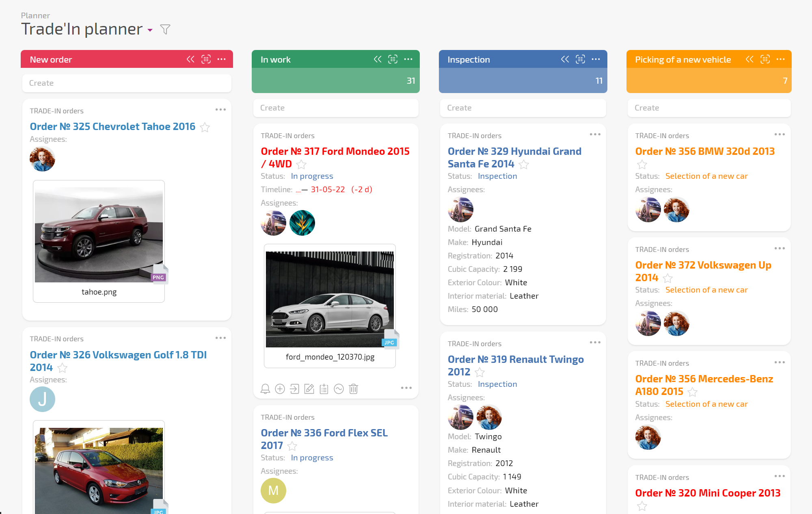The width and height of the screenshot is (812, 514).
Task: Click the move-to-stage arrow icon on Mondeo card
Action: (294, 389)
